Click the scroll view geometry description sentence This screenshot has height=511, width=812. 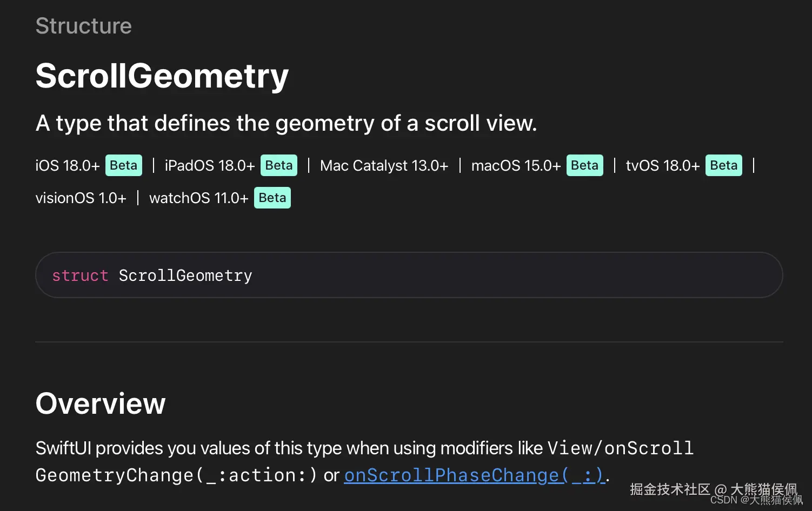(286, 123)
